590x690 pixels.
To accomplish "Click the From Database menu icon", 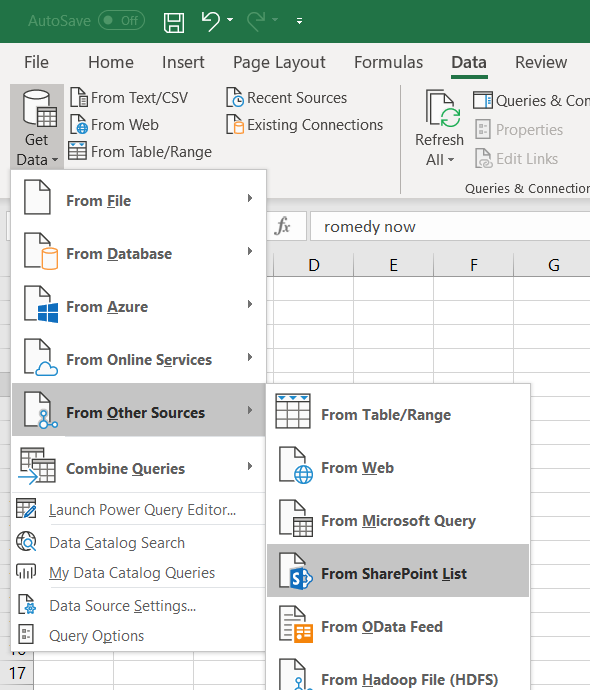I will point(40,251).
